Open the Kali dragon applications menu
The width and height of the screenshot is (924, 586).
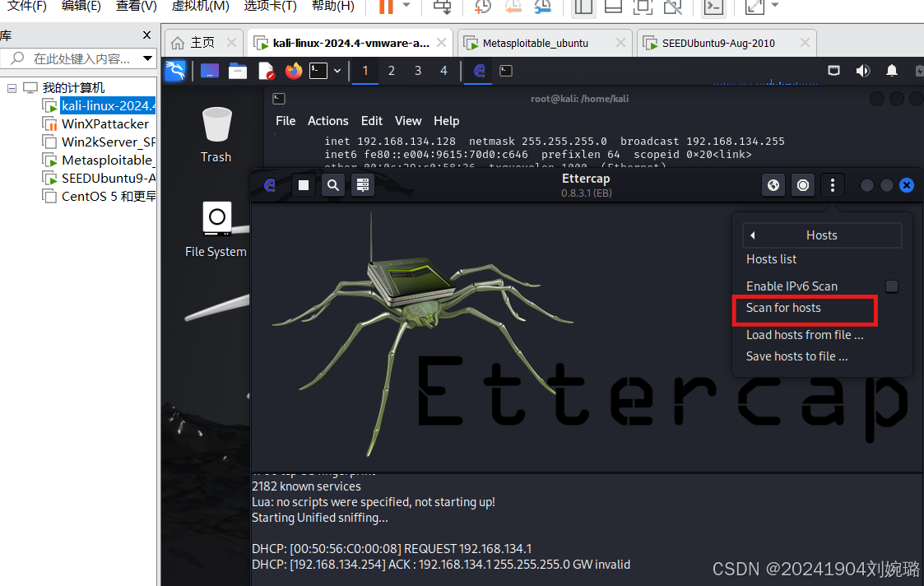(175, 71)
